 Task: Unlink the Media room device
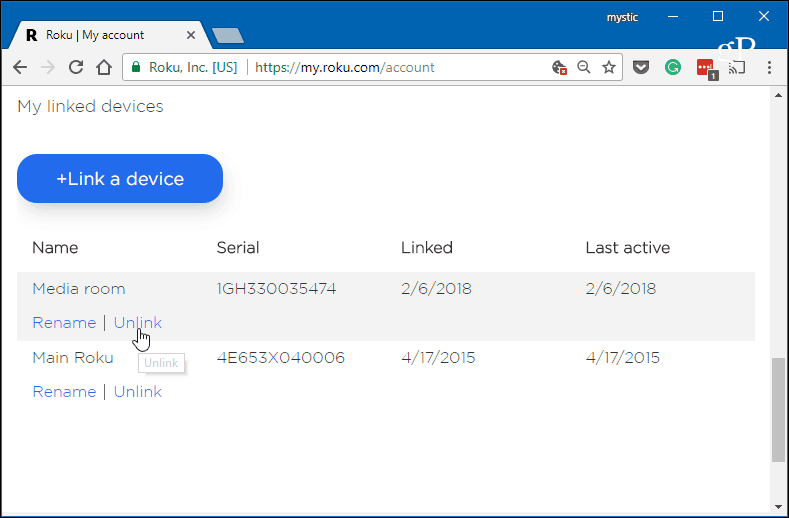(x=137, y=323)
